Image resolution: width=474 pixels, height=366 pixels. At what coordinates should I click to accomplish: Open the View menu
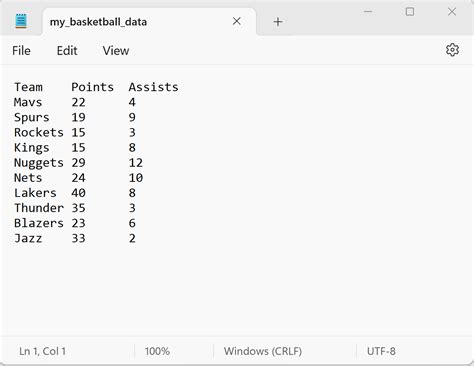[116, 51]
